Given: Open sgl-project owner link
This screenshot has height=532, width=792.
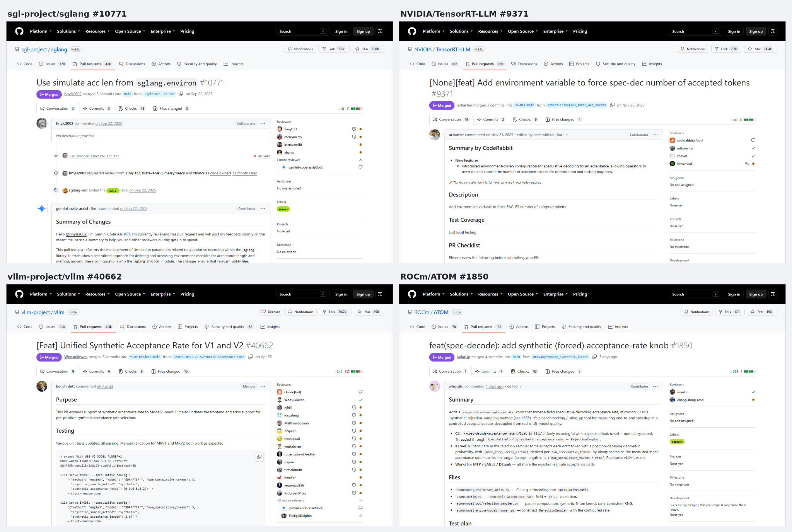Looking at the screenshot, I should pos(34,49).
